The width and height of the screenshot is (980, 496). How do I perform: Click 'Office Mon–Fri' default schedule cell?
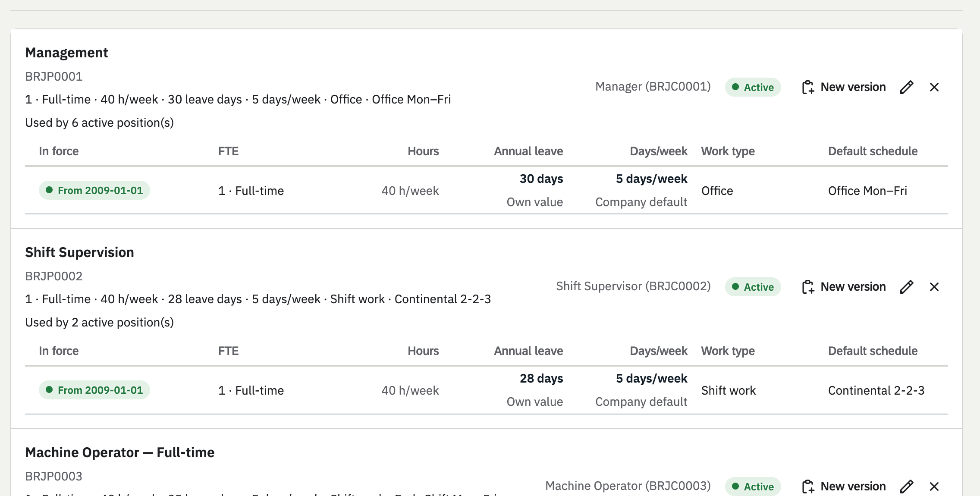[867, 191]
